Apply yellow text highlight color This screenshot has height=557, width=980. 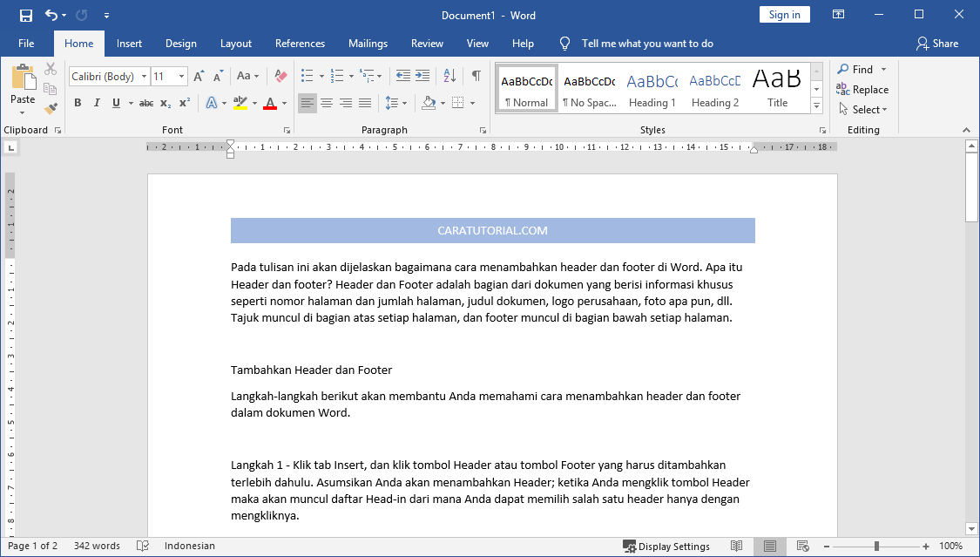(x=240, y=103)
